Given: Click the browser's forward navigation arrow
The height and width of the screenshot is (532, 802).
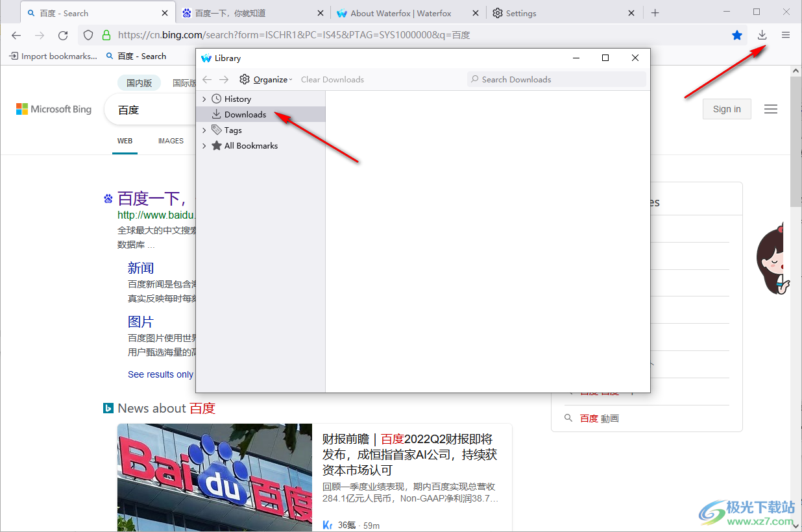Looking at the screenshot, I should tap(40, 36).
